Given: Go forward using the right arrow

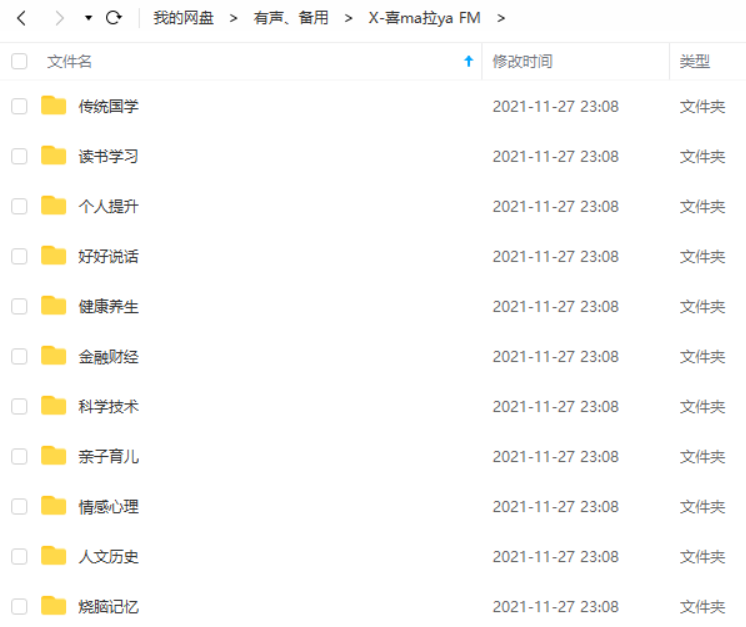Looking at the screenshot, I should pos(59,19).
